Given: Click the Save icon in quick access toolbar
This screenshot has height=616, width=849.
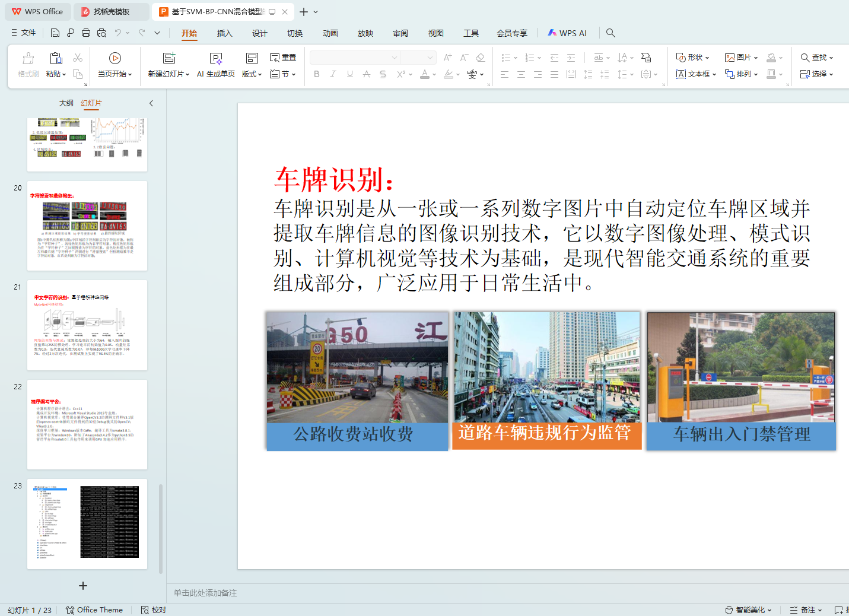Looking at the screenshot, I should 55,33.
